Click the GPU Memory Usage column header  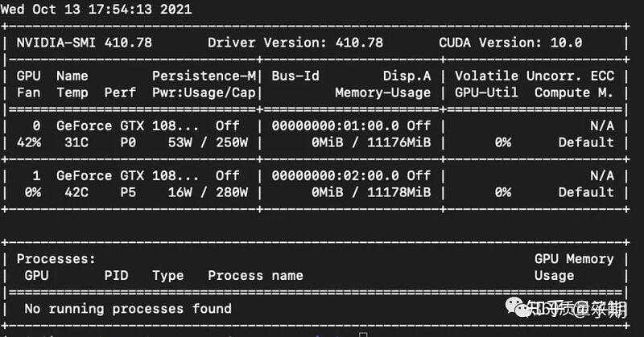coord(574,267)
